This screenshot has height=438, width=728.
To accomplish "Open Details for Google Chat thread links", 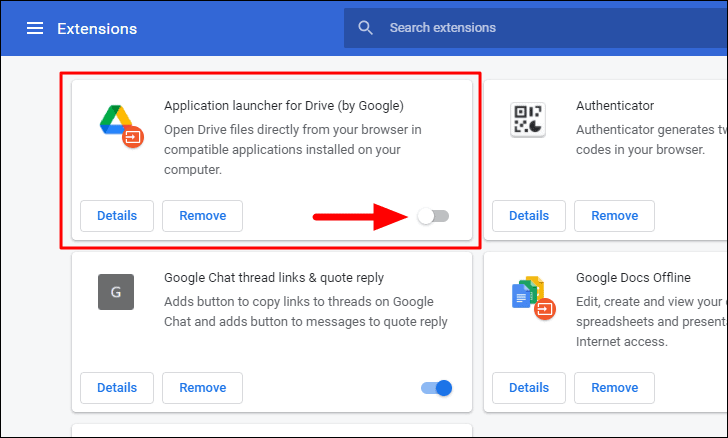I will [x=117, y=388].
